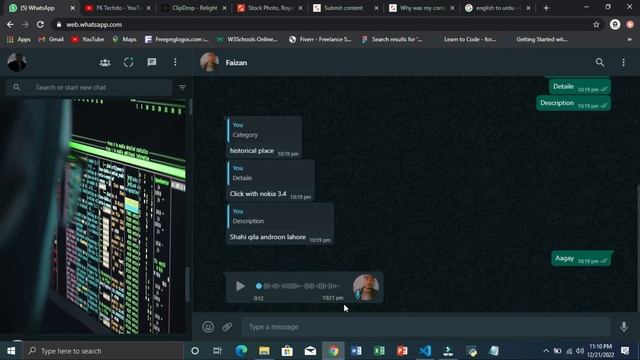Open Visual Studio Code from taskbar

pos(425,351)
